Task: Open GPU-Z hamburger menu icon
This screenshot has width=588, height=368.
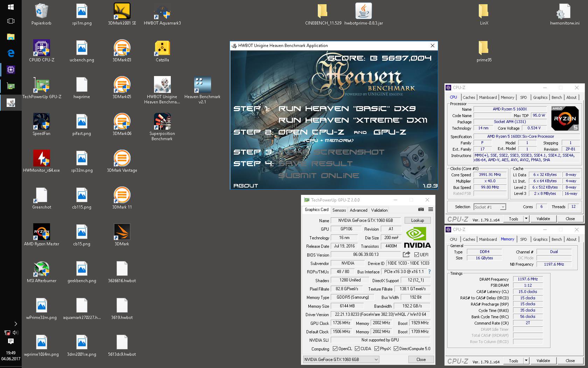Action: [430, 210]
